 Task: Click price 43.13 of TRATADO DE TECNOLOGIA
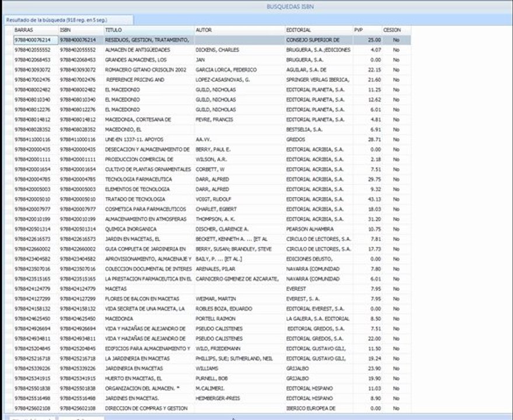368,199
